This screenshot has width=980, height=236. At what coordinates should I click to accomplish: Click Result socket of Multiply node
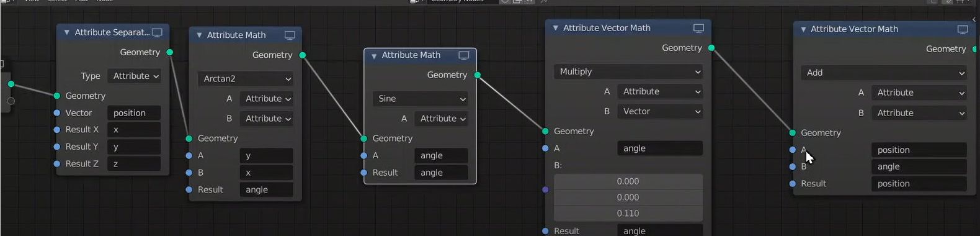545,231
